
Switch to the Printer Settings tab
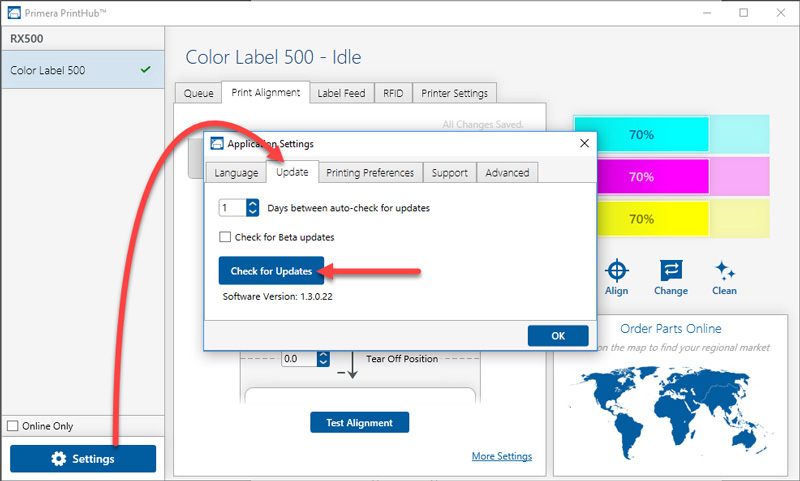[x=455, y=93]
